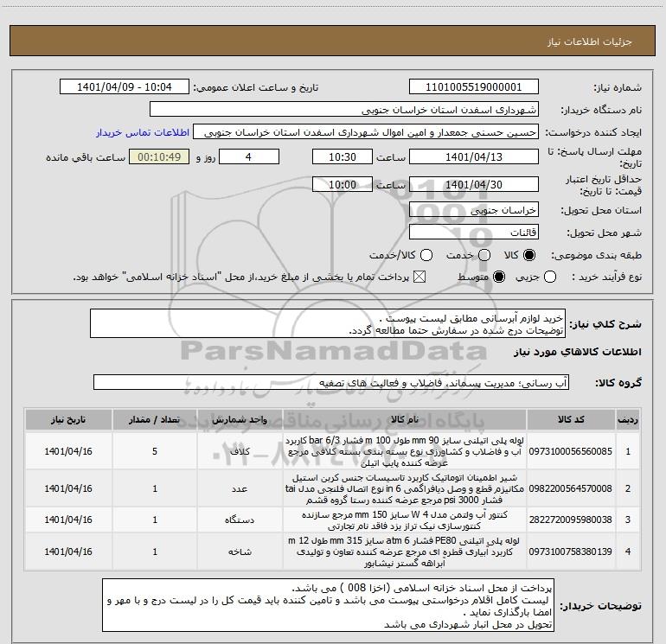666x644 pixels.
Task: Click the unit cell عدد
Action: click(x=240, y=488)
